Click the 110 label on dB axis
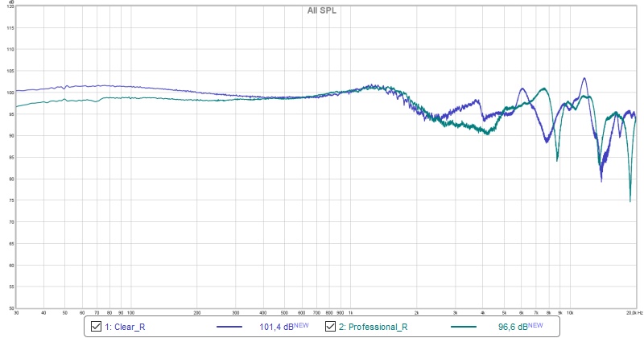Image resolution: width=644 pixels, height=338 pixels. point(10,49)
